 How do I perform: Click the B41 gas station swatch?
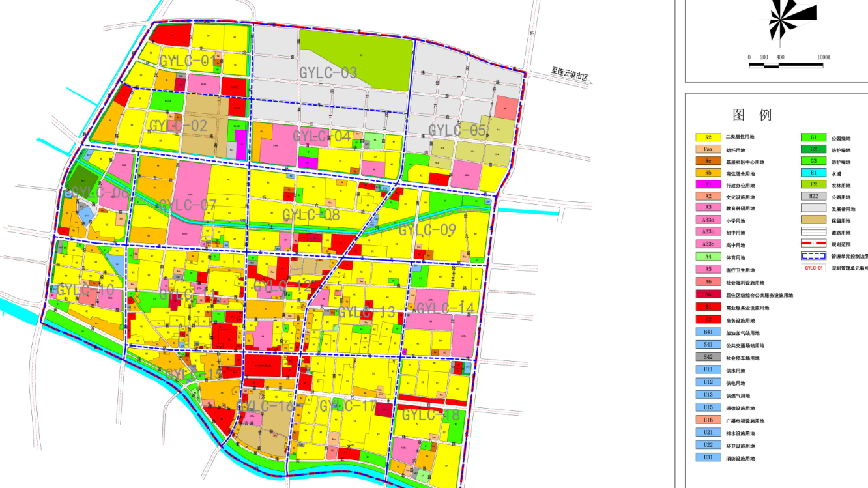708,332
